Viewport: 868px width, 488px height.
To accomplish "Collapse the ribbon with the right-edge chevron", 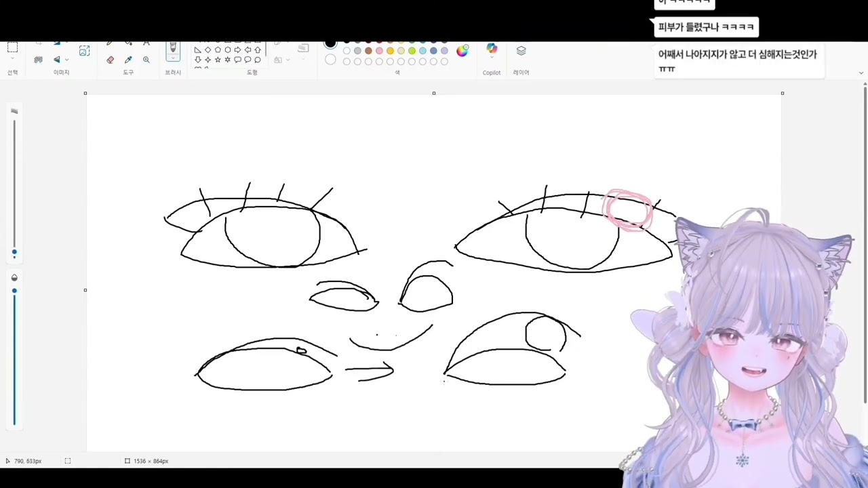I will pyautogui.click(x=861, y=73).
